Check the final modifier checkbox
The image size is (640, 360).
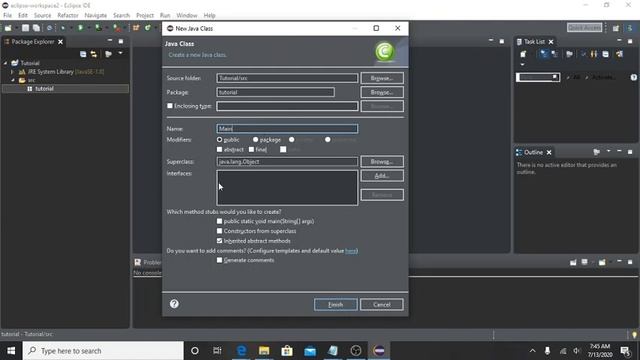point(251,149)
